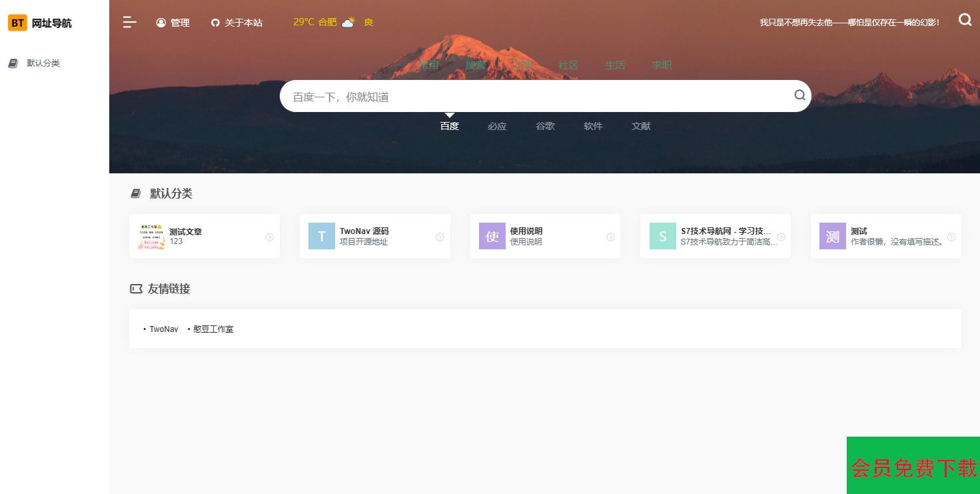Image resolution: width=980 pixels, height=494 pixels.
Task: Open the 管理 menu in the top bar
Action: point(173,23)
